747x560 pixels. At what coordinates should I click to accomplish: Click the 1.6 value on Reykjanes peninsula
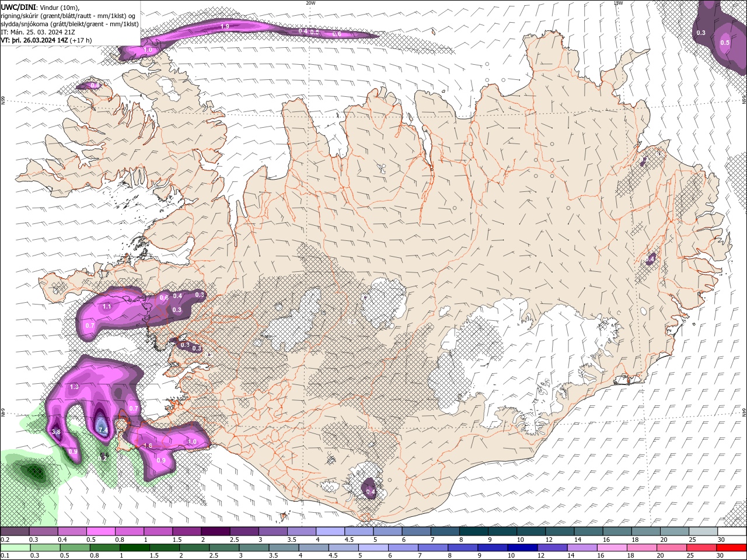click(x=148, y=446)
